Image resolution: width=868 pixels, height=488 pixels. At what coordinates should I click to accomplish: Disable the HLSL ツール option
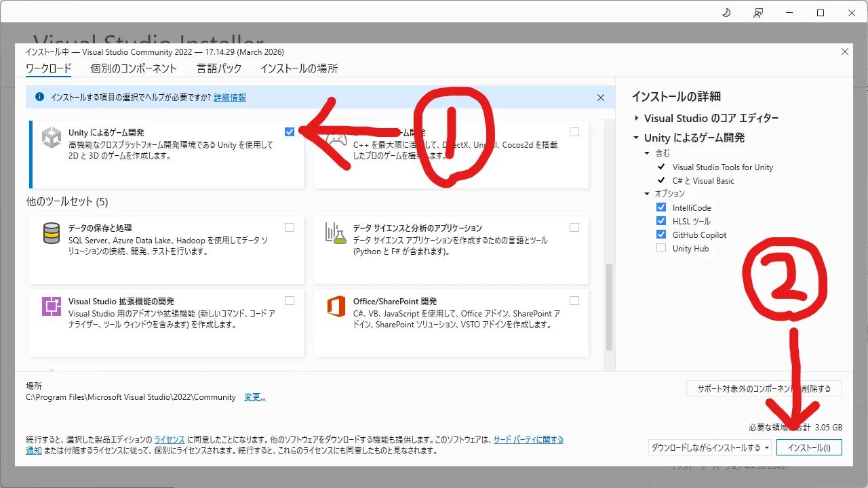point(661,220)
